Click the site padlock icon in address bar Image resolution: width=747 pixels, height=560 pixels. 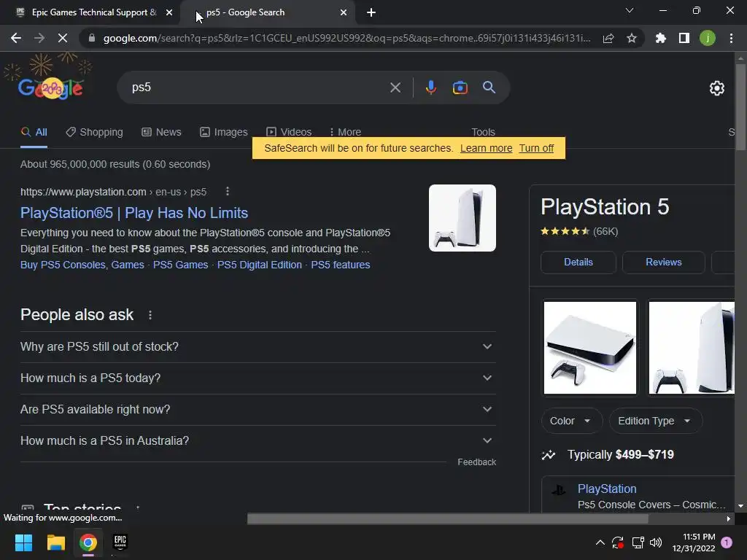point(92,38)
